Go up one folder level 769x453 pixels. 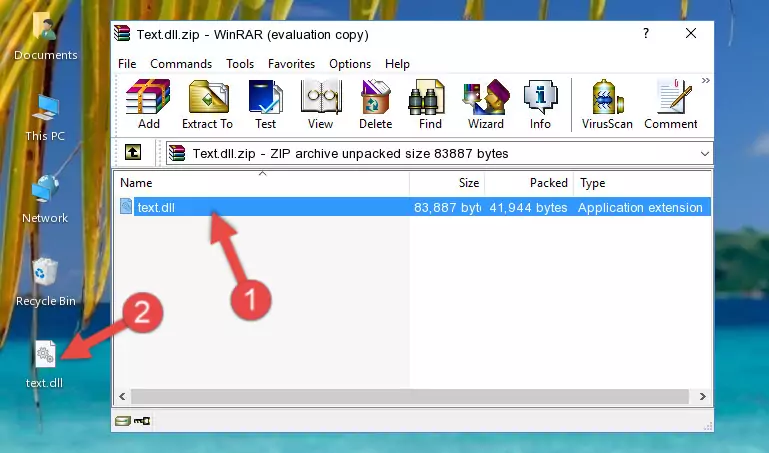tap(133, 152)
